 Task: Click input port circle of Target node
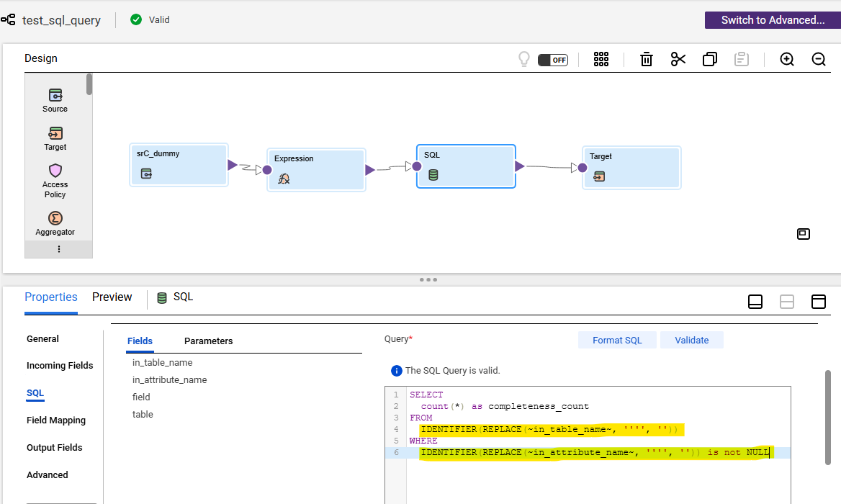click(583, 168)
